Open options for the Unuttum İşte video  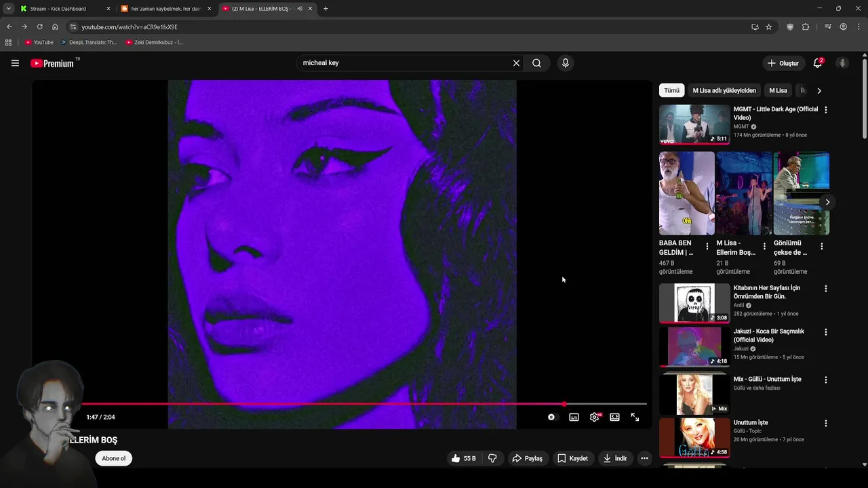(825, 424)
